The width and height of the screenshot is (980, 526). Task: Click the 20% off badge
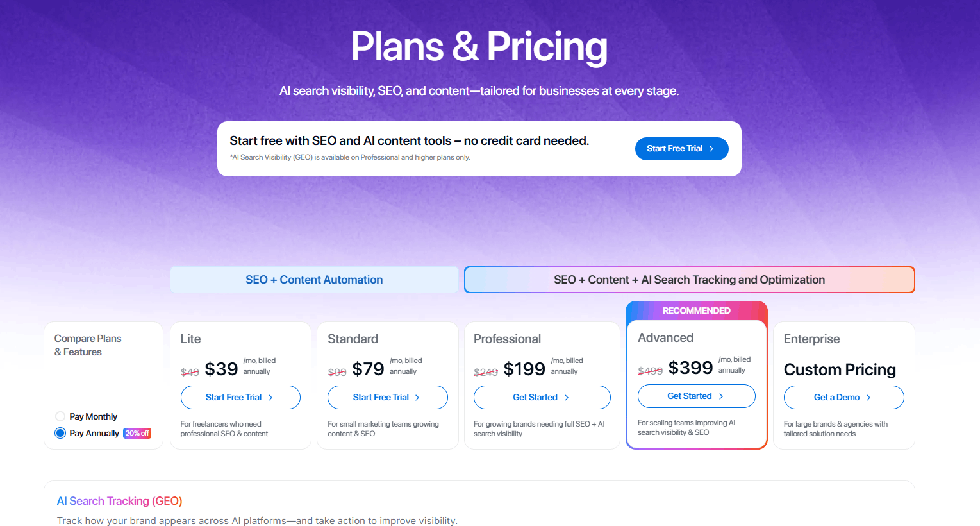pyautogui.click(x=137, y=433)
